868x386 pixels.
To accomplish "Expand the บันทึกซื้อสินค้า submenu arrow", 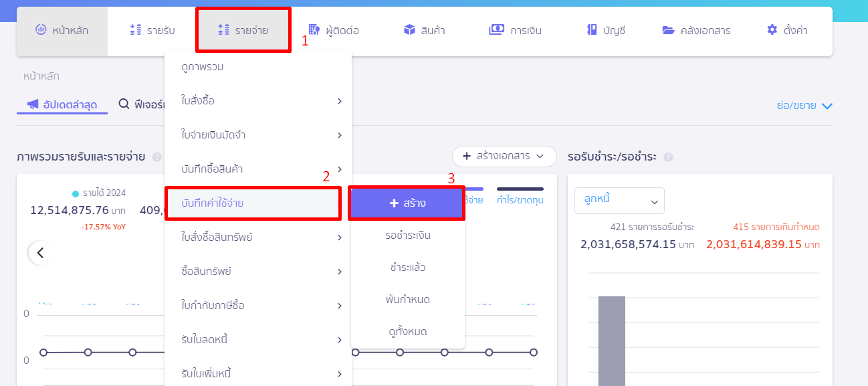I will [340, 169].
